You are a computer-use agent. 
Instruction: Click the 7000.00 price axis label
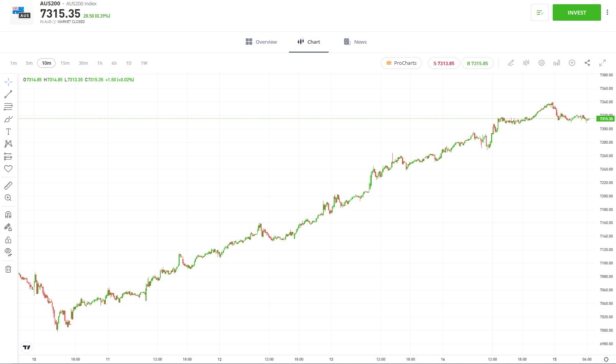click(x=606, y=330)
